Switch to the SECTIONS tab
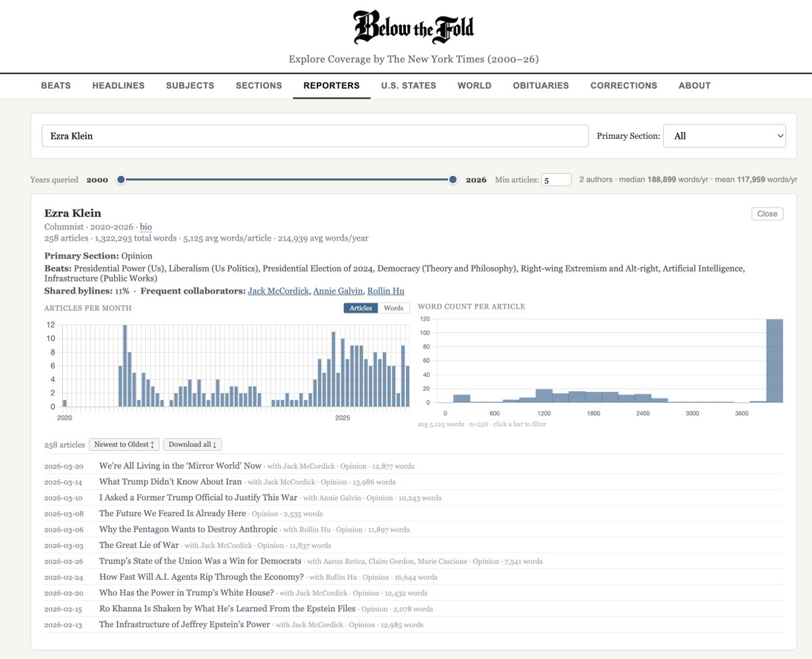 pos(258,85)
